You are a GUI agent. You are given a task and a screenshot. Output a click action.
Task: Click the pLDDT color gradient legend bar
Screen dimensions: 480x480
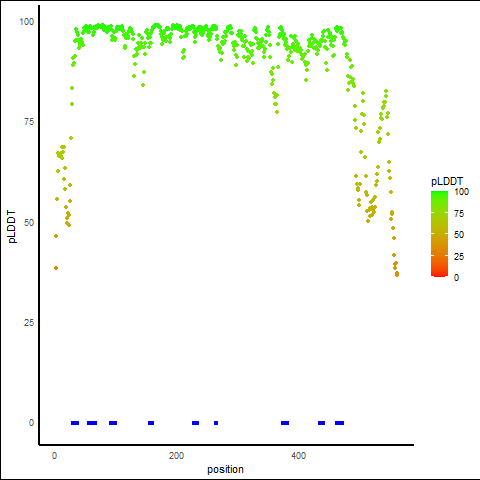439,234
